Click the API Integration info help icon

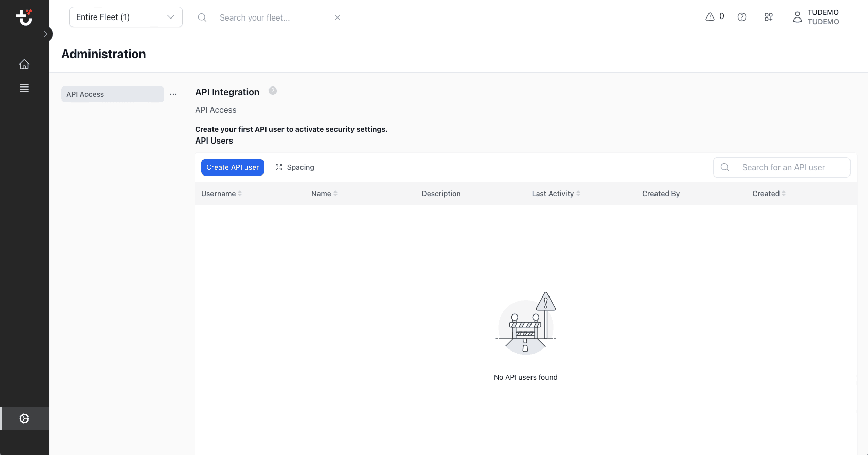pyautogui.click(x=273, y=91)
